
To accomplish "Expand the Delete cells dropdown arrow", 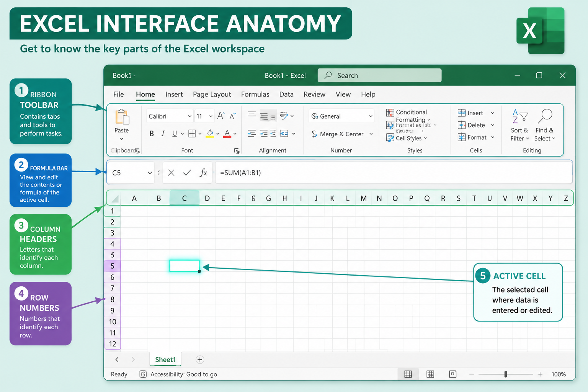I will click(x=493, y=125).
